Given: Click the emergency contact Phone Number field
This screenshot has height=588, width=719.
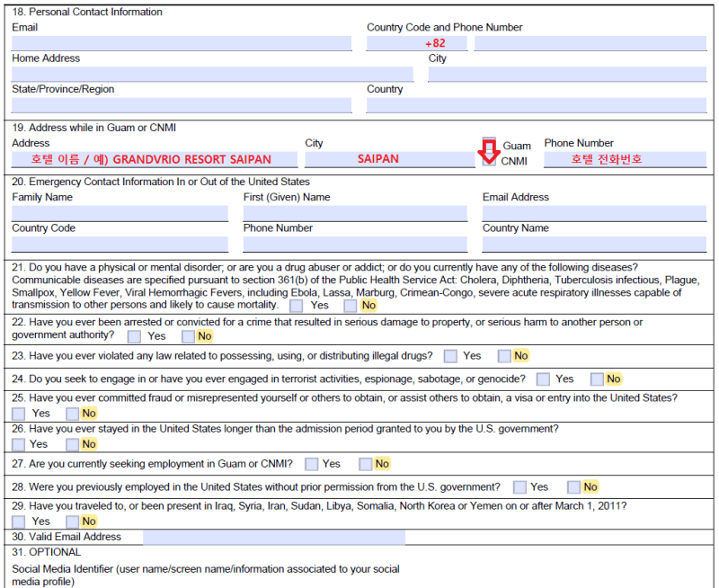Looking at the screenshot, I should (355, 244).
